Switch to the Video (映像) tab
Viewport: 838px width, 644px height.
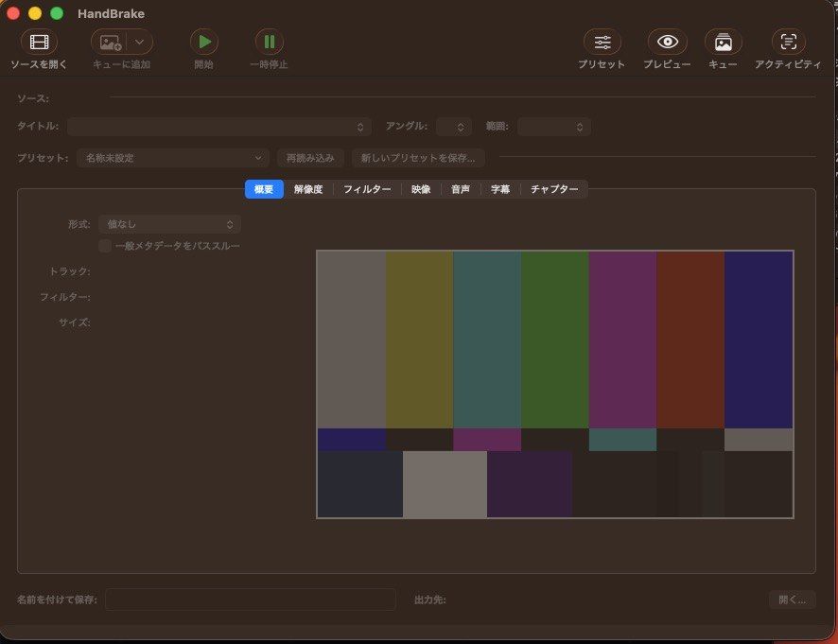[x=421, y=189]
